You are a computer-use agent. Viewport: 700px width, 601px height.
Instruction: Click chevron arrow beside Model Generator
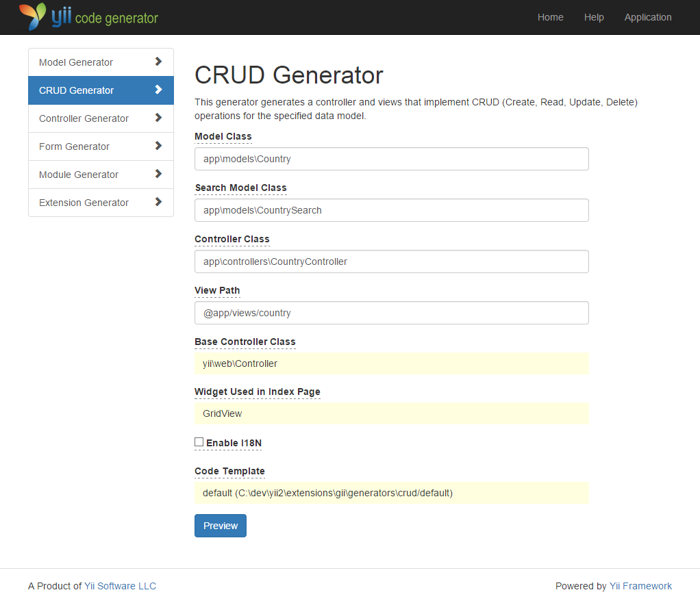(158, 62)
